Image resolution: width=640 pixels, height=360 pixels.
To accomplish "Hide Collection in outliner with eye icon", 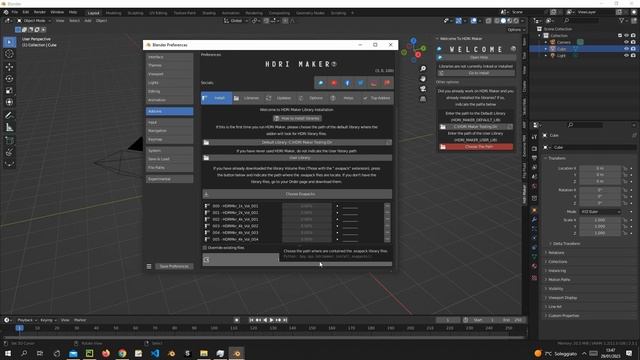I will [626, 36].
